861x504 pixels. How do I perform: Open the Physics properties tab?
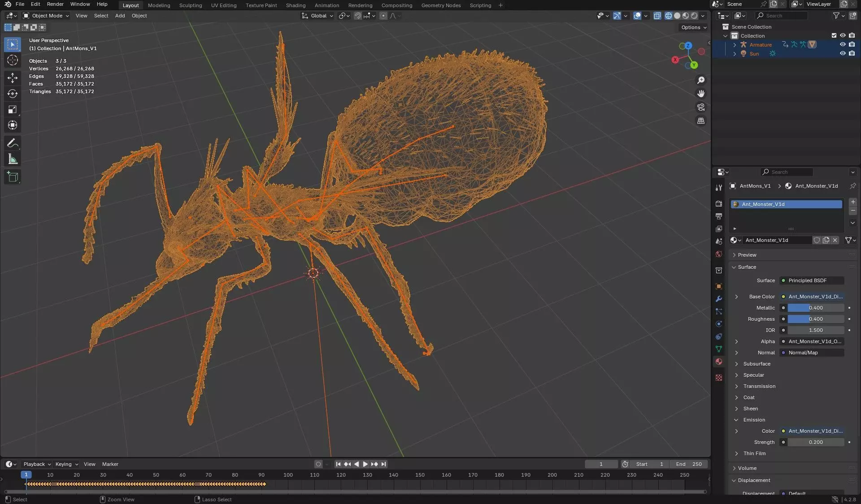coord(719,324)
